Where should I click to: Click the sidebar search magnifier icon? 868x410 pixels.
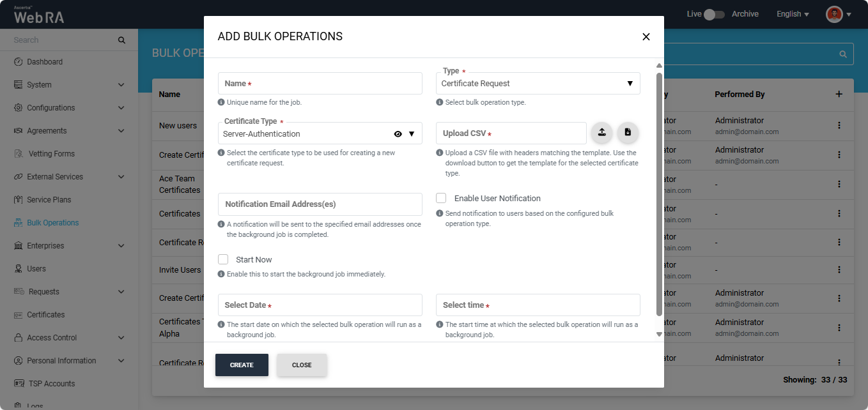click(x=122, y=40)
